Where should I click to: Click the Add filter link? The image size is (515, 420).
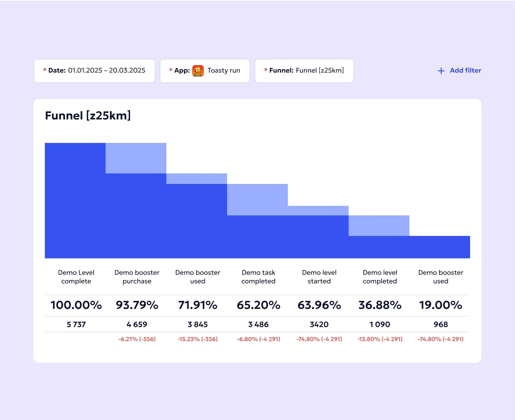click(x=465, y=70)
